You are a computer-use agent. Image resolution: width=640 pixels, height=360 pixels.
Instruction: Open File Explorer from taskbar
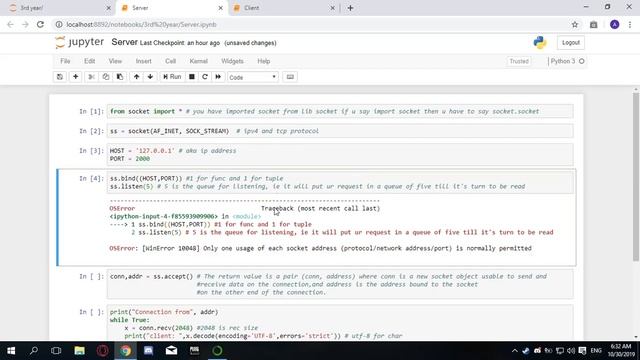pyautogui.click(x=80, y=351)
